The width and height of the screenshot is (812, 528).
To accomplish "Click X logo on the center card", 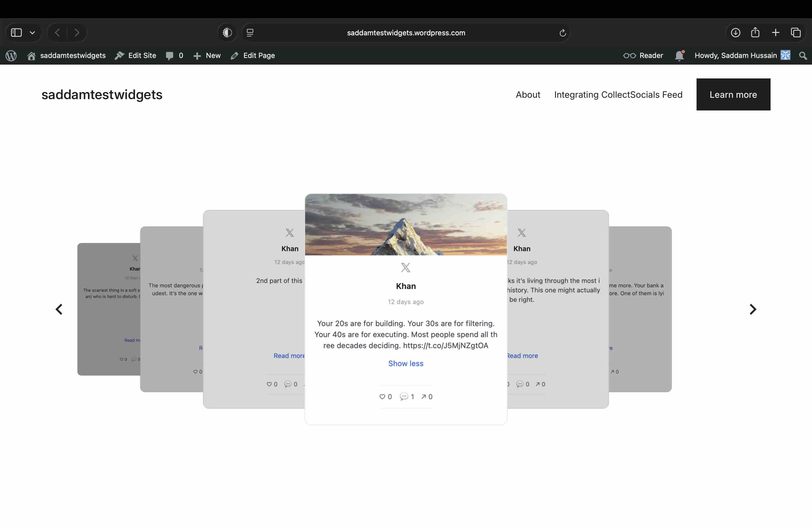I will [406, 267].
